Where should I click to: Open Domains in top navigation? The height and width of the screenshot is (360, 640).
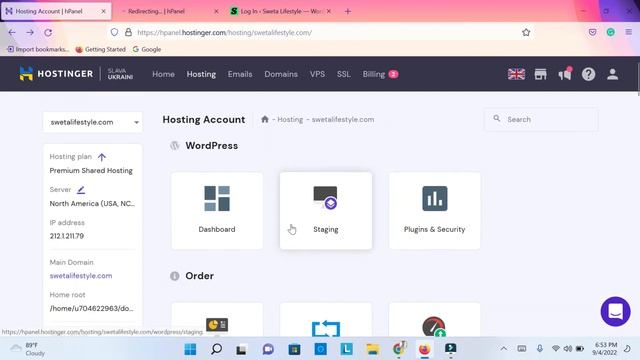281,74
